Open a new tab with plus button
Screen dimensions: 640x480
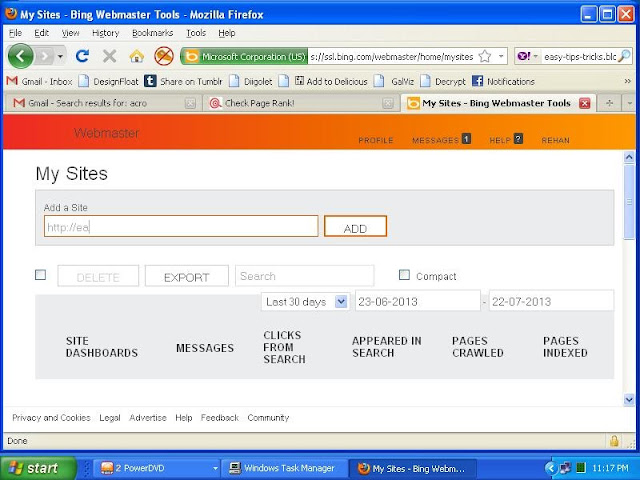609,104
